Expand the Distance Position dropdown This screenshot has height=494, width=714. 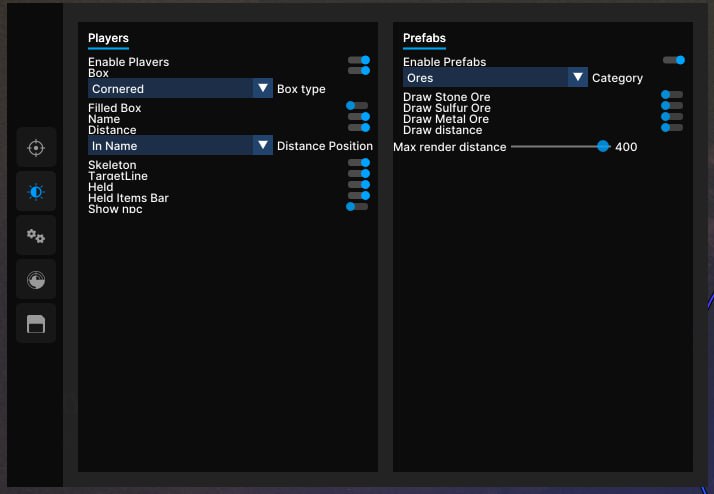point(180,145)
